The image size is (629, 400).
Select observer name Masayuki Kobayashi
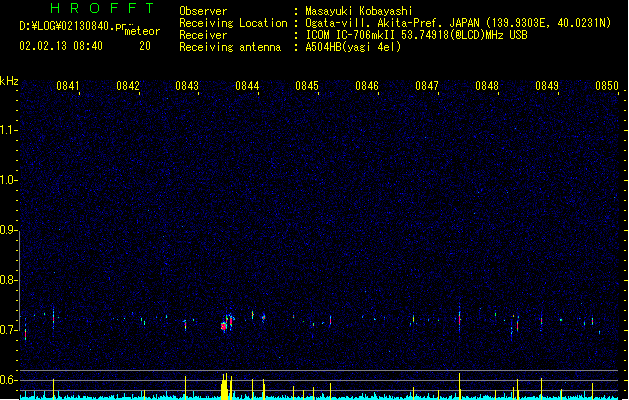pyautogui.click(x=359, y=11)
